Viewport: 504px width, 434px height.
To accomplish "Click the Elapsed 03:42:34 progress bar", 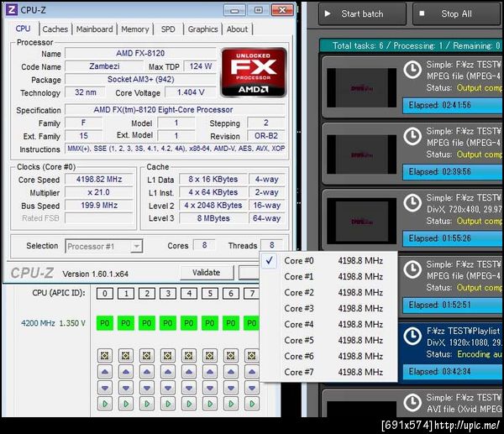I will [452, 371].
